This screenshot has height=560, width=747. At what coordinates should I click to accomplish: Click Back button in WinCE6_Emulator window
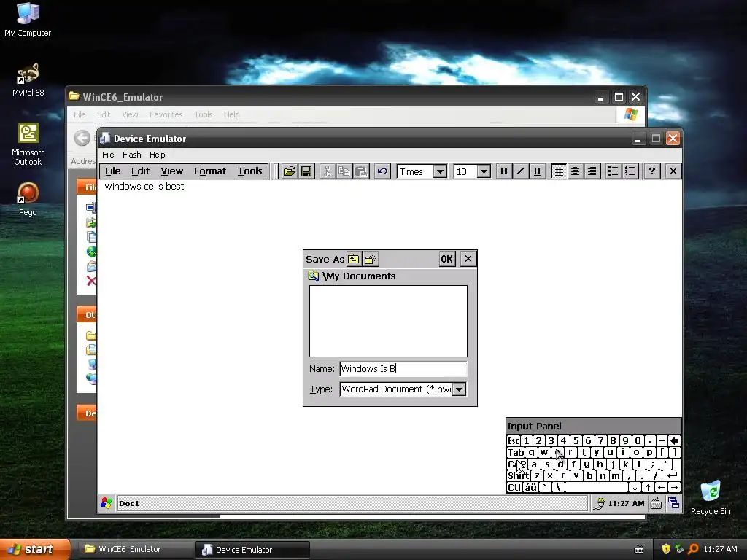click(82, 138)
